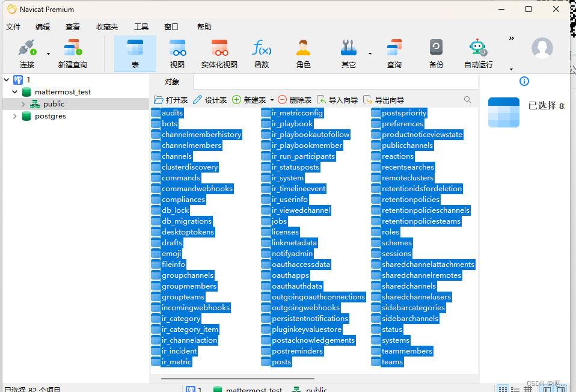This screenshot has width=576, height=392.
Task: Open the 查询 queries section
Action: point(394,54)
